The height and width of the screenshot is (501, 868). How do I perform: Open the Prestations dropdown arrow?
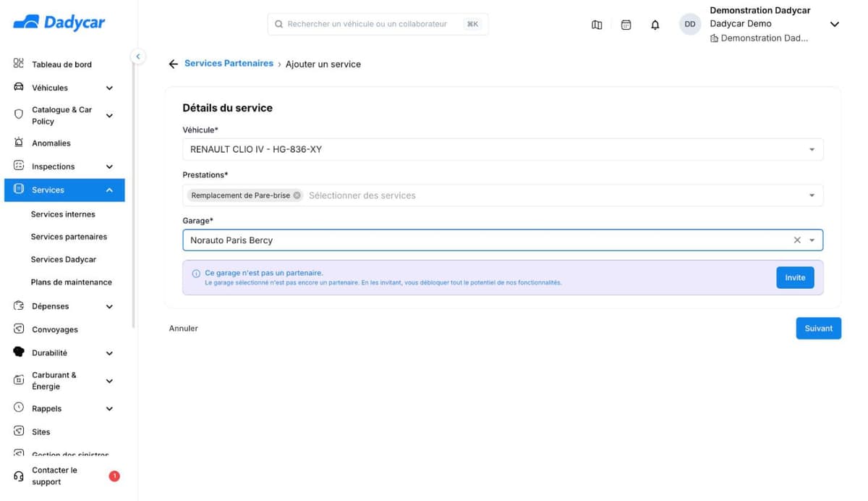point(812,195)
